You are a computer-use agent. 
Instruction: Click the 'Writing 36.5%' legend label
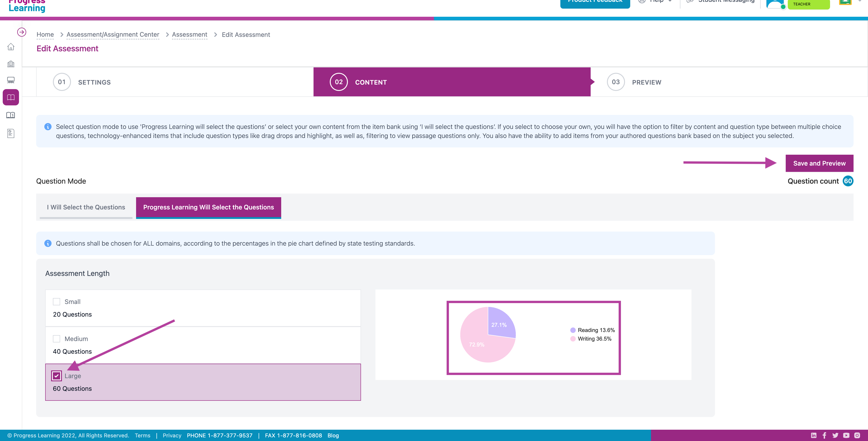pos(595,339)
